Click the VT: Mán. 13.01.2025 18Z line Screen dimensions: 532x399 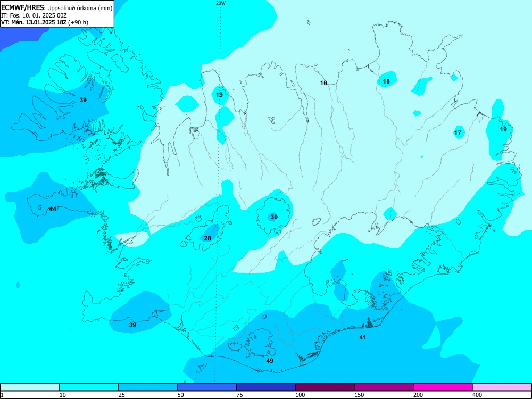pos(45,22)
